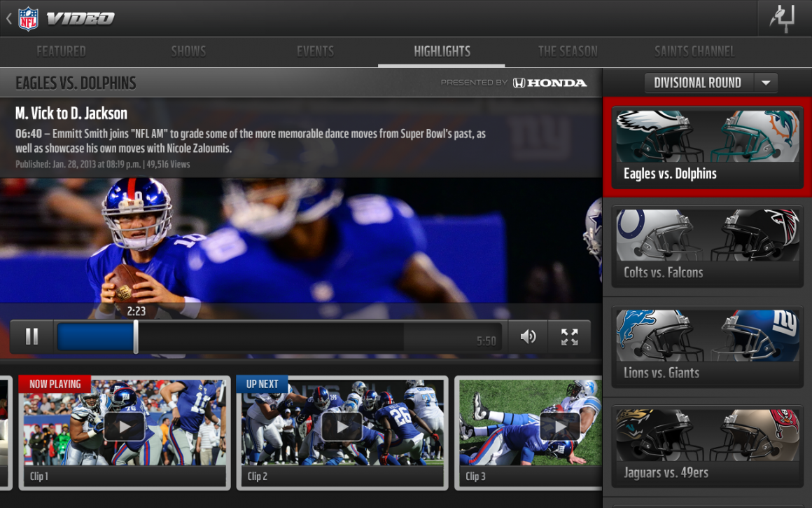Viewport: 812px width, 508px height.
Task: Open the Colts vs. Falcons highlights
Action: [707, 245]
